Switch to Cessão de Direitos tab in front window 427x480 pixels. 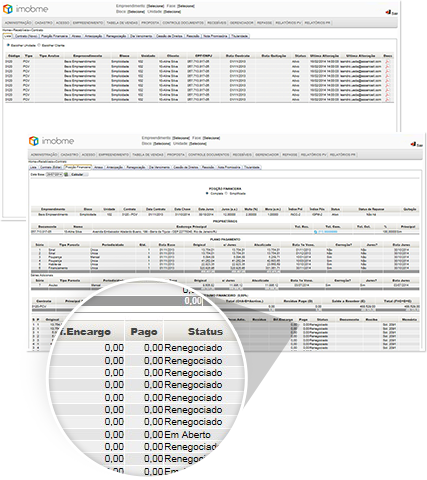(x=186, y=167)
